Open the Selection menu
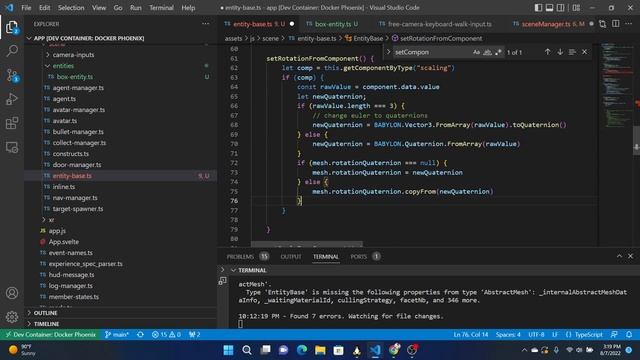640x360 pixels. click(x=71, y=8)
